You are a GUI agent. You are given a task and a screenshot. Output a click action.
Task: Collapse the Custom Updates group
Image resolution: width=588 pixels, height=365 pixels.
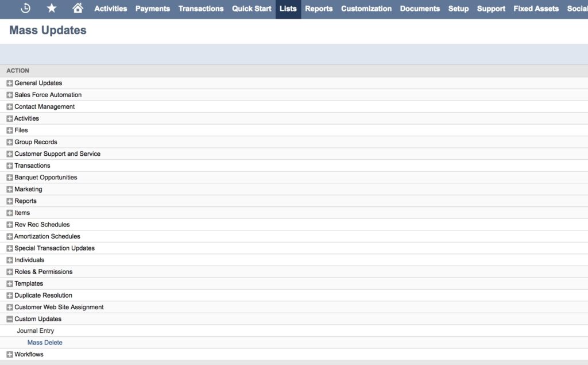(10, 319)
